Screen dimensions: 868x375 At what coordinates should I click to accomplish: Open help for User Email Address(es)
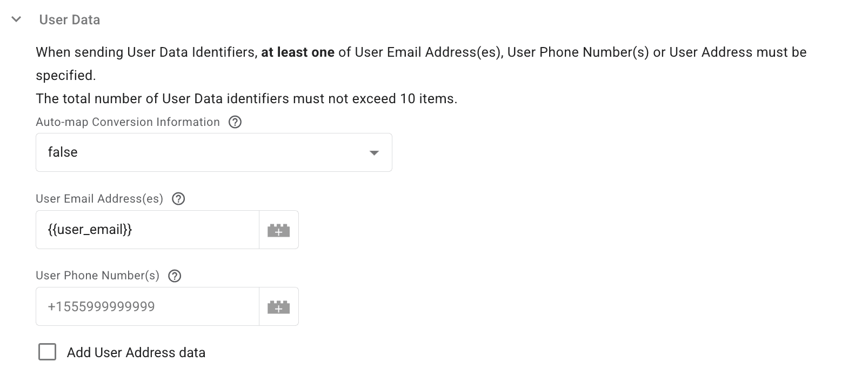pyautogui.click(x=179, y=199)
